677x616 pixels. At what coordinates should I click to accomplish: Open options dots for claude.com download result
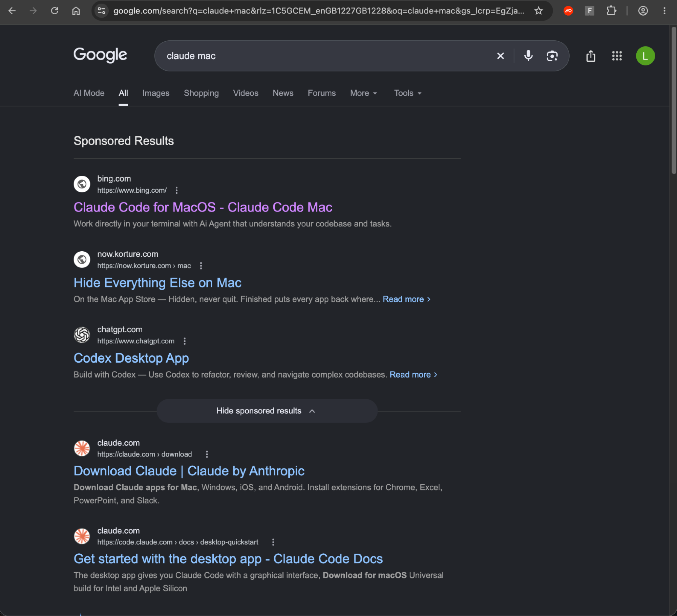point(207,454)
